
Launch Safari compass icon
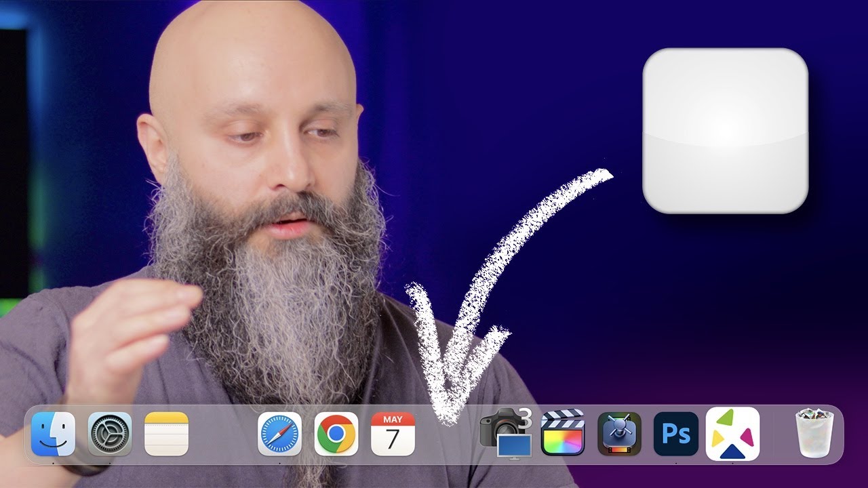pyautogui.click(x=280, y=434)
